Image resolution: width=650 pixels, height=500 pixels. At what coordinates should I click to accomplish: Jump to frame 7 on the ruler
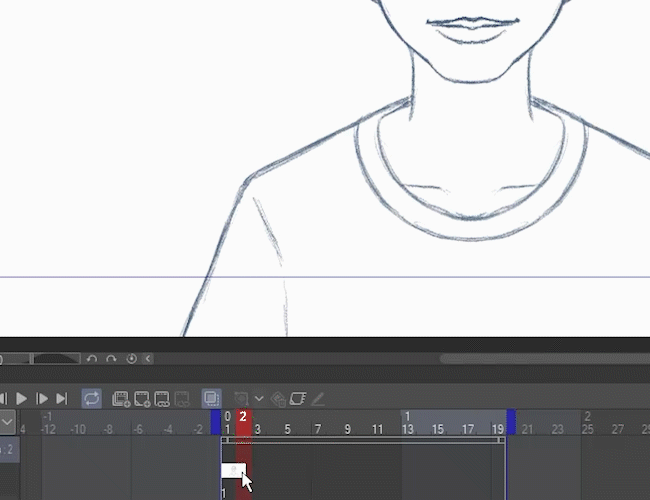coord(318,429)
